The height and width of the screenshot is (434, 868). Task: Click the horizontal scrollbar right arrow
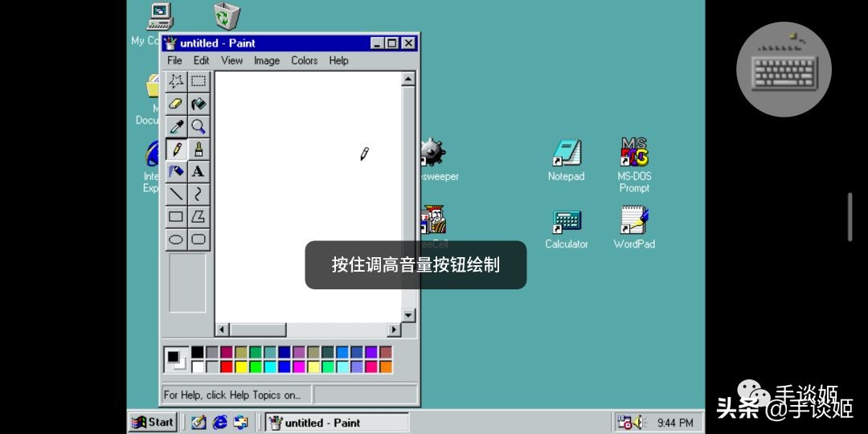tap(394, 330)
